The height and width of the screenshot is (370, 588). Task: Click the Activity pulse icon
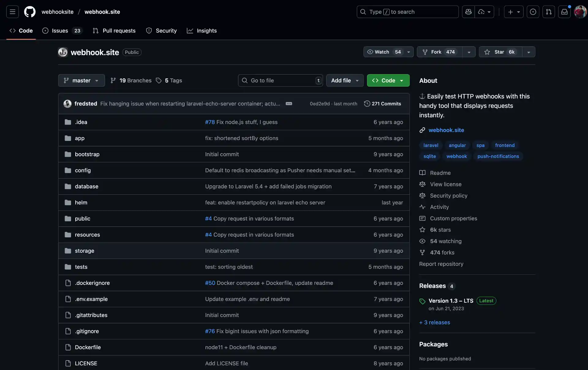(x=422, y=207)
